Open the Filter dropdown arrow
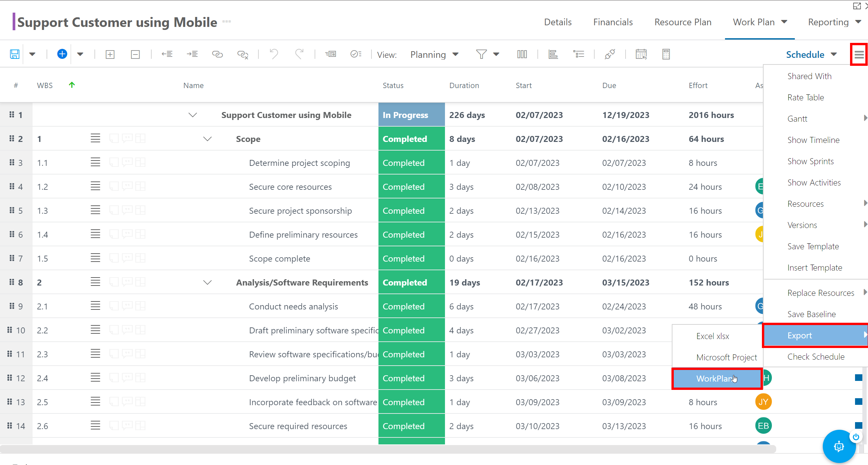This screenshot has width=868, height=465. click(496, 54)
